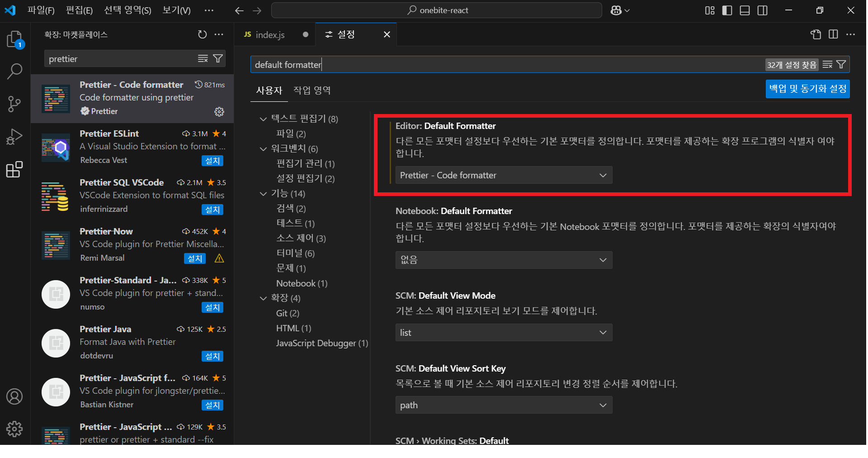Install the Prettier-Standard extension
The width and height of the screenshot is (868, 458).
(212, 307)
